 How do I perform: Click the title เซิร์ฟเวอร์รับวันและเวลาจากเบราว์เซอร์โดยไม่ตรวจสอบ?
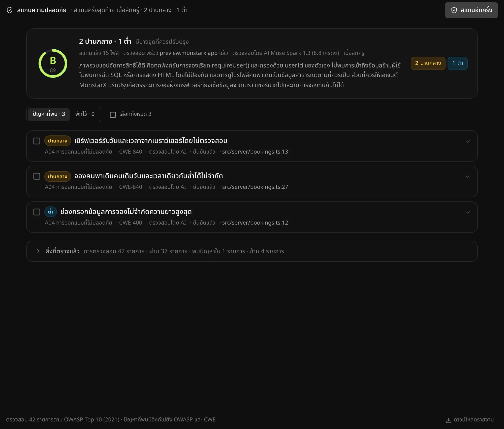point(151,140)
